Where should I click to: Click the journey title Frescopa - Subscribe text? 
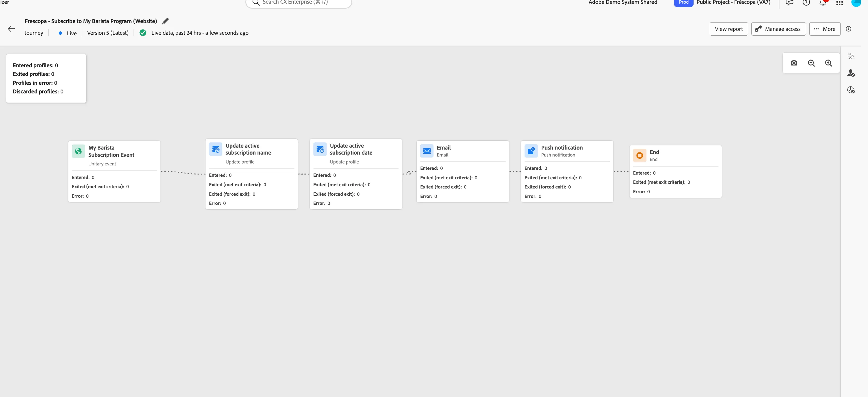click(x=91, y=21)
